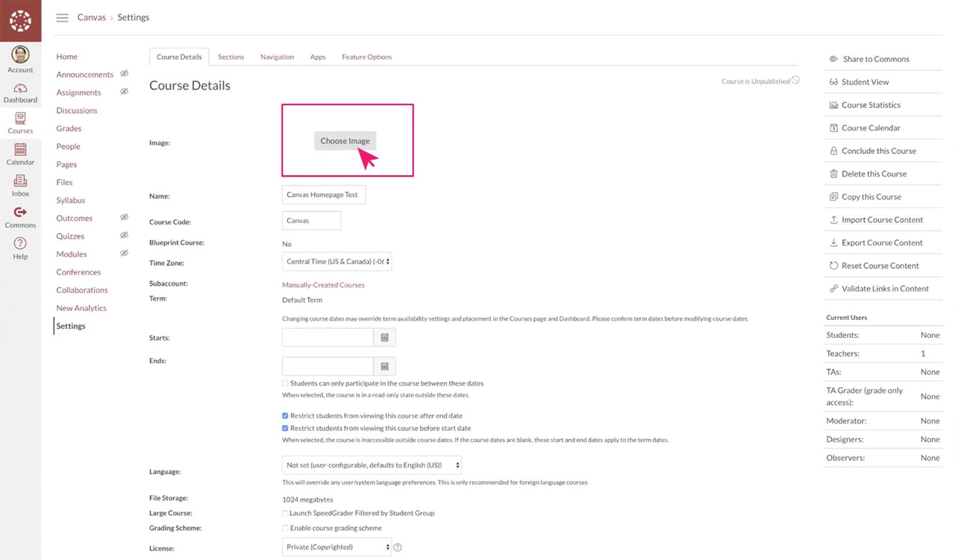
Task: Click the hamburger menu icon beside Canvas
Action: coord(63,18)
